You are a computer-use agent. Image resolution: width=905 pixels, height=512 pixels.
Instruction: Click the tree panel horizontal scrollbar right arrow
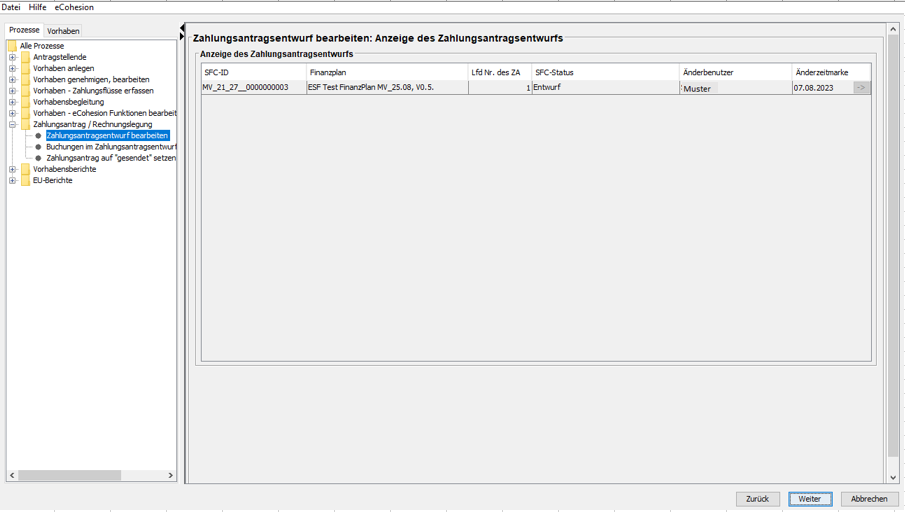coord(170,475)
